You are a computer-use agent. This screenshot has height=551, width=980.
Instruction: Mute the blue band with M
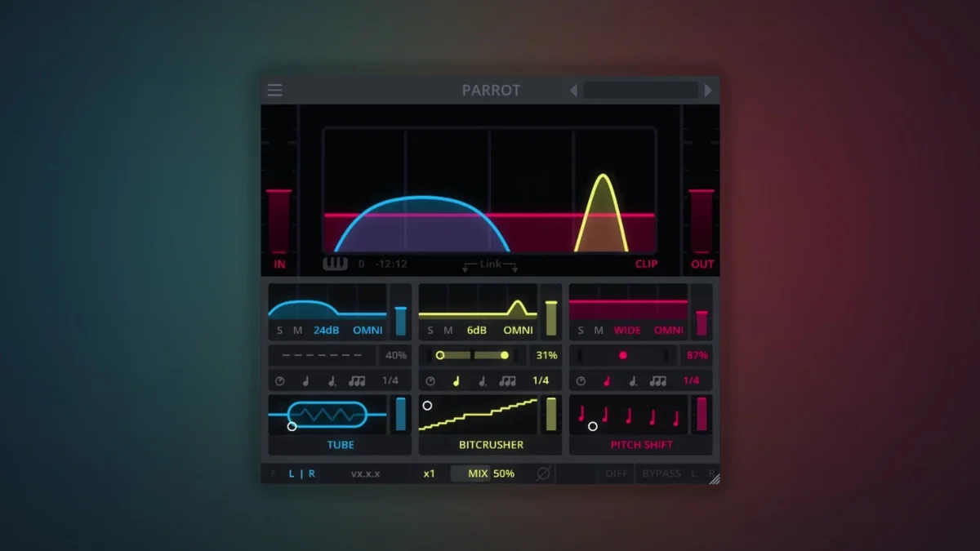click(298, 331)
